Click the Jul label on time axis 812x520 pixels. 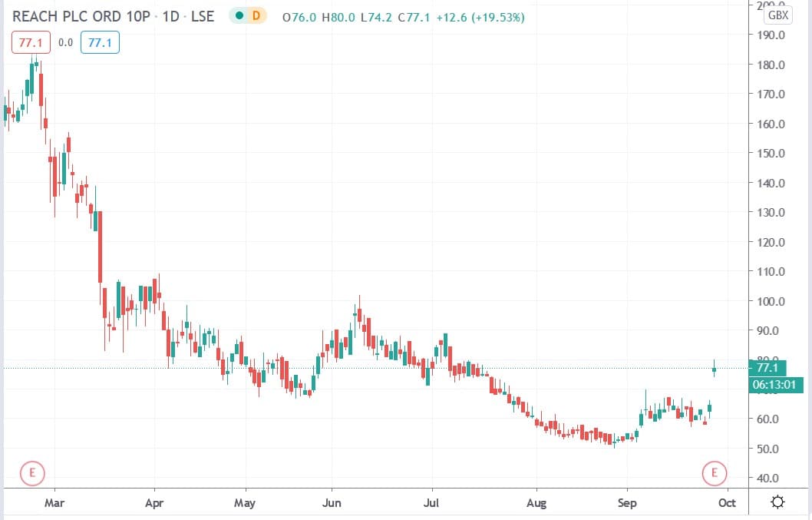pyautogui.click(x=431, y=503)
